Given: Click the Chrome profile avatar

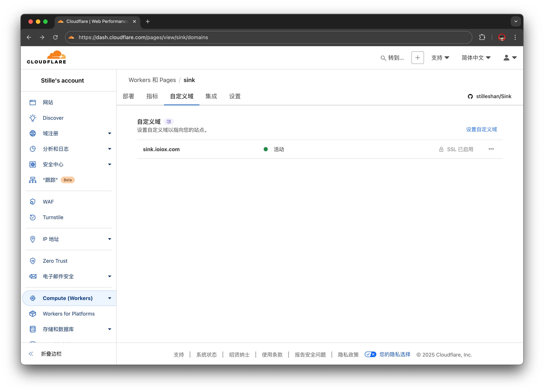Looking at the screenshot, I should 502,37.
